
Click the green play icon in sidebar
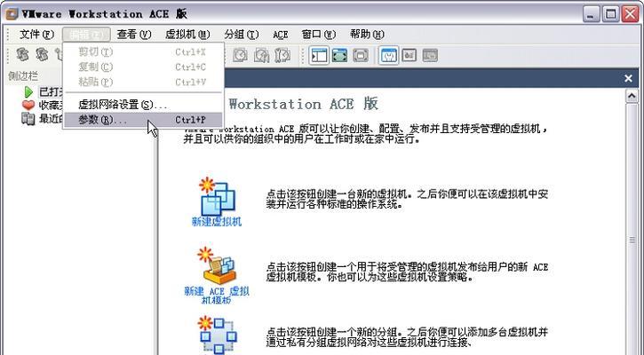pos(28,91)
